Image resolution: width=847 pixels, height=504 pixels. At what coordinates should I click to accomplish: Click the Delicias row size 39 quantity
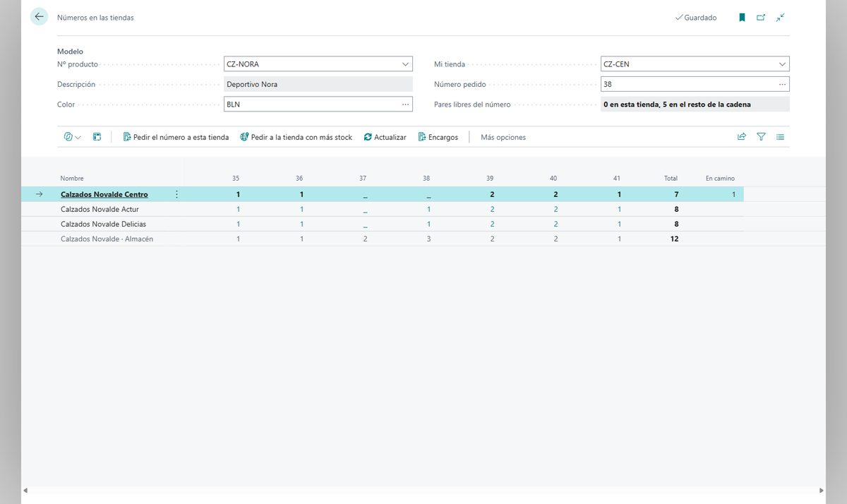pos(492,224)
